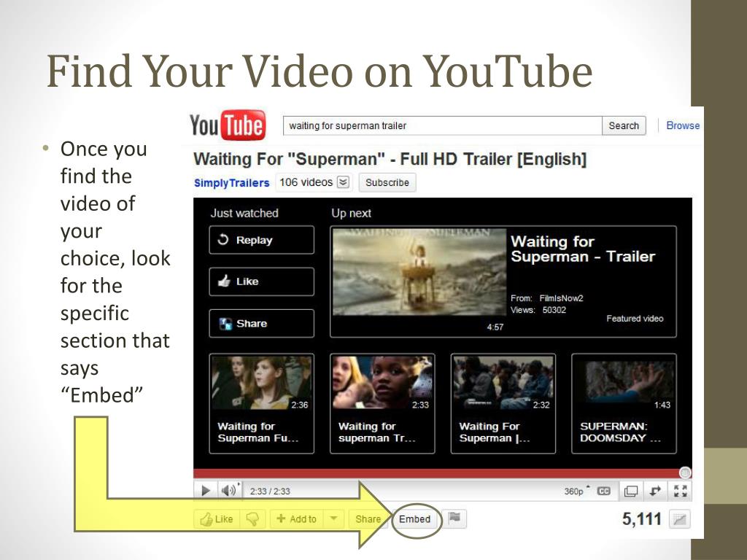Click the pop-out window player icon
Image resolution: width=747 pixels, height=560 pixels.
(631, 491)
